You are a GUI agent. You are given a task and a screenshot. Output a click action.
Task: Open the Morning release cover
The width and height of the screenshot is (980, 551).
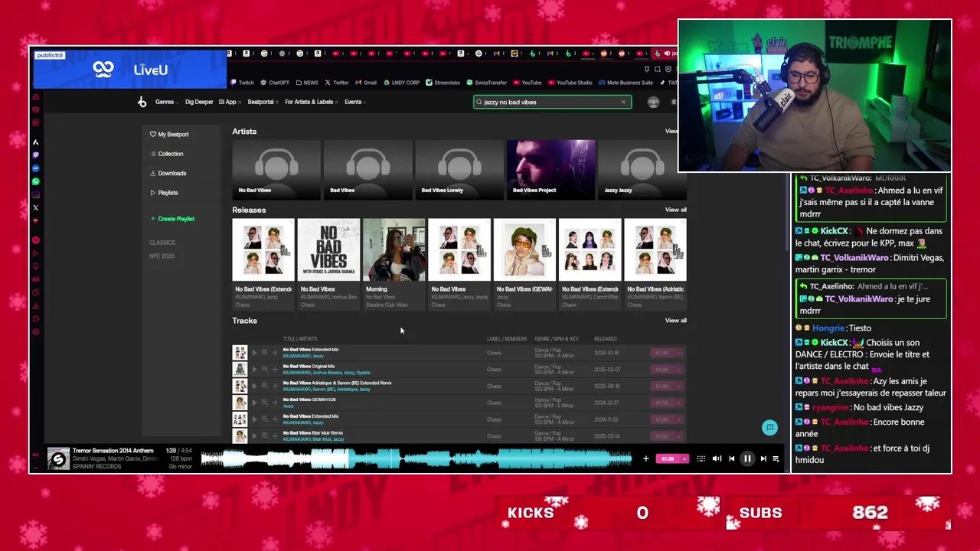point(394,249)
